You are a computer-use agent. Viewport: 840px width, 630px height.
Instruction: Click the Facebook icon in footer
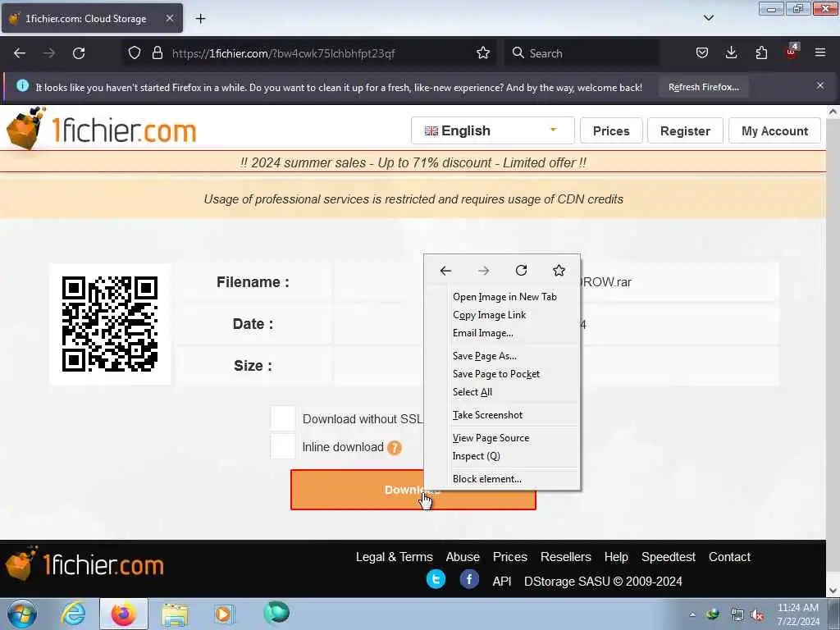click(469, 580)
